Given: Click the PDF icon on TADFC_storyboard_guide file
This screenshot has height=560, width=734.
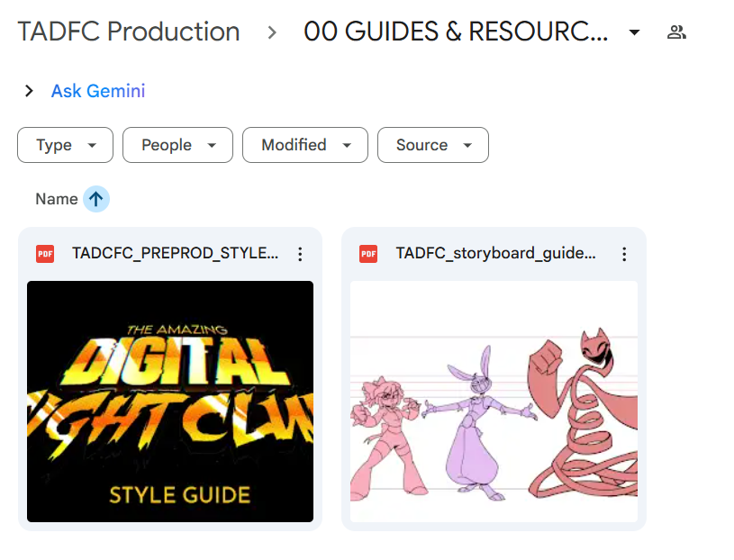Looking at the screenshot, I should coord(368,253).
